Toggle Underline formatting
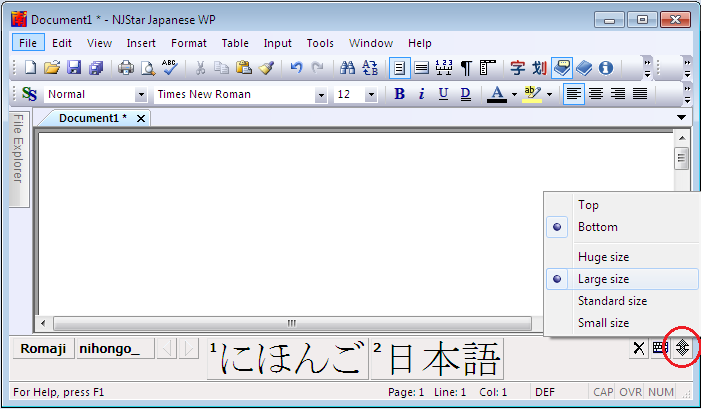Screen dimensions: 701x409 (443, 94)
